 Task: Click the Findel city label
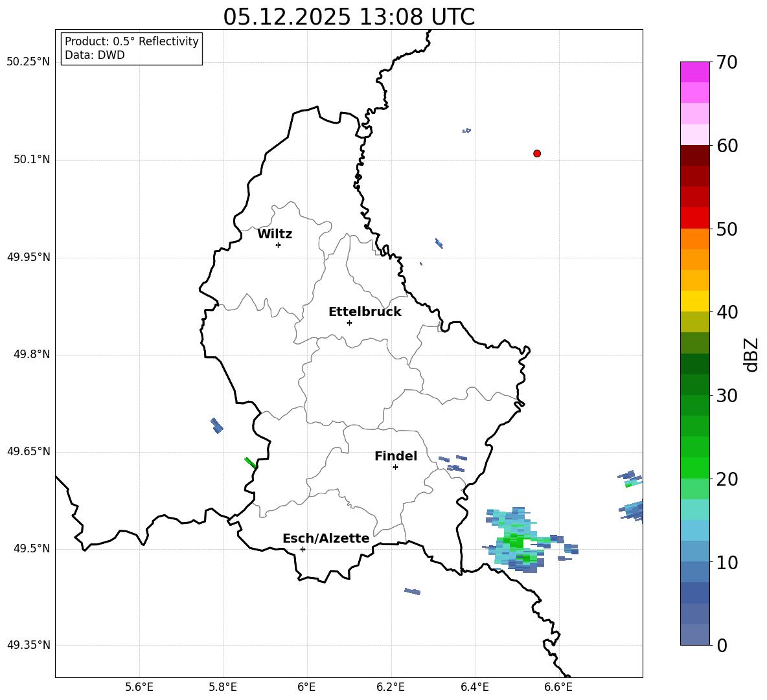(x=396, y=457)
